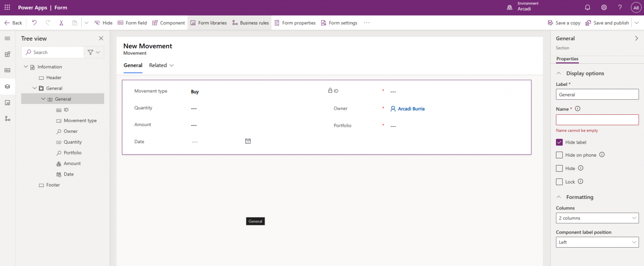644x266 pixels.
Task: Add a Component
Action: pos(168,23)
